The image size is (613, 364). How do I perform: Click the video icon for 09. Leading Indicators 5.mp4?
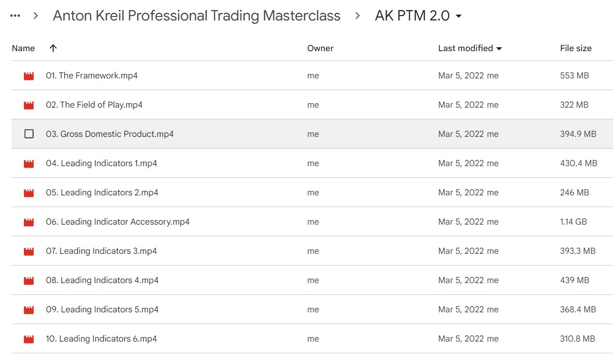pos(28,309)
